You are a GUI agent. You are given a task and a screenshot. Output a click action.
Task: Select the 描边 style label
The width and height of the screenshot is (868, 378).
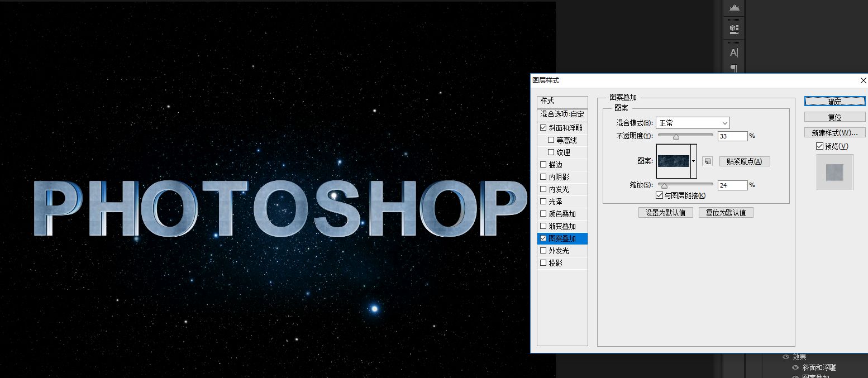click(x=555, y=165)
